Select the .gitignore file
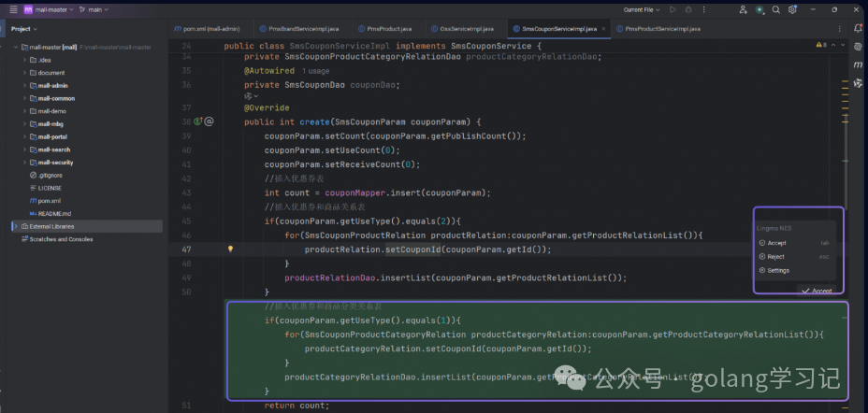Screen dimensions: 868x413 46,176
